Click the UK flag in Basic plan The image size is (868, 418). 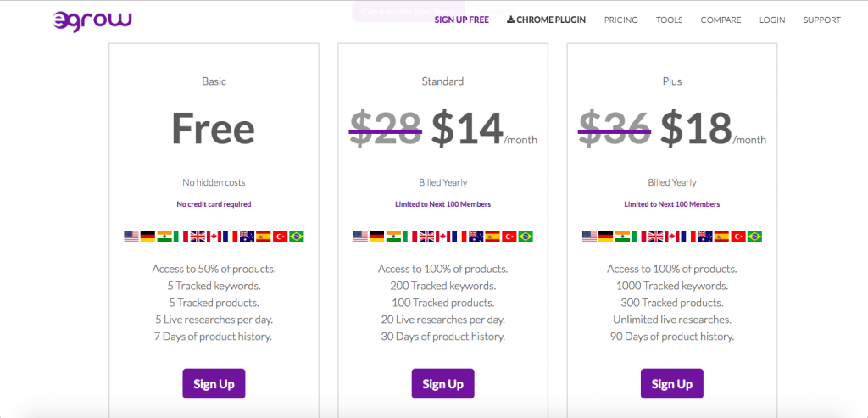[x=198, y=237]
